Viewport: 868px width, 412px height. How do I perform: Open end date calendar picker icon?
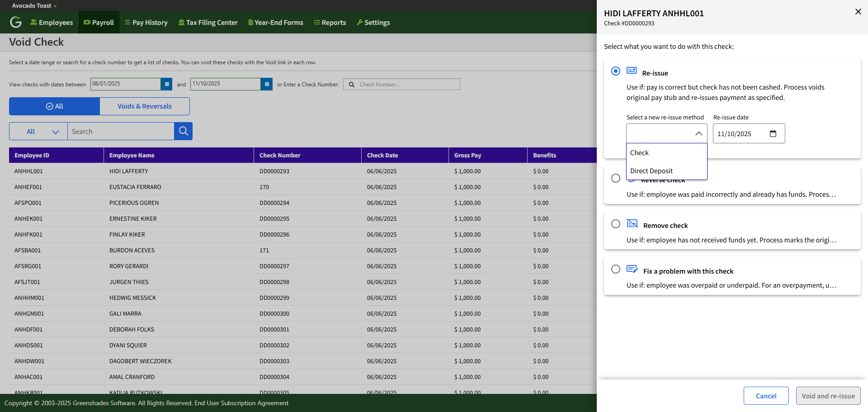point(267,84)
